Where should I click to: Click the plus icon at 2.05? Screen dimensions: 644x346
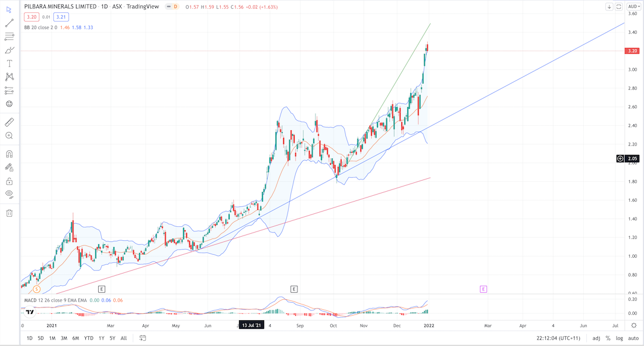620,158
